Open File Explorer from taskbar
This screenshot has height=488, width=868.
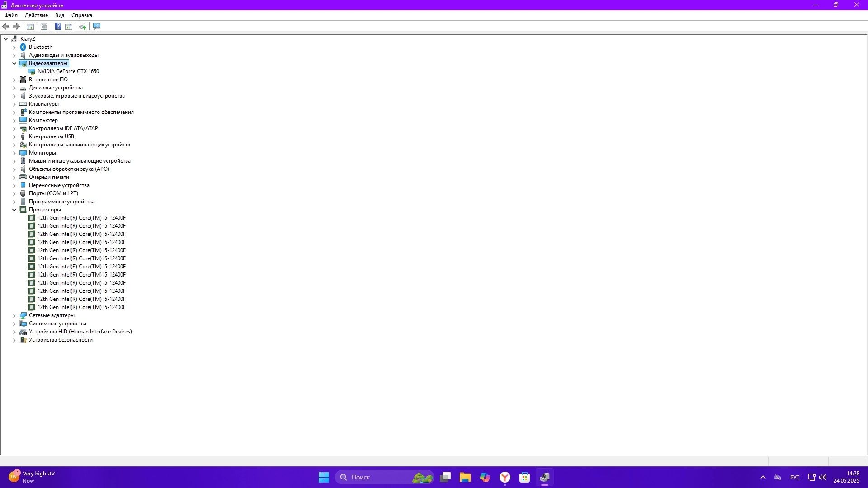click(x=465, y=477)
